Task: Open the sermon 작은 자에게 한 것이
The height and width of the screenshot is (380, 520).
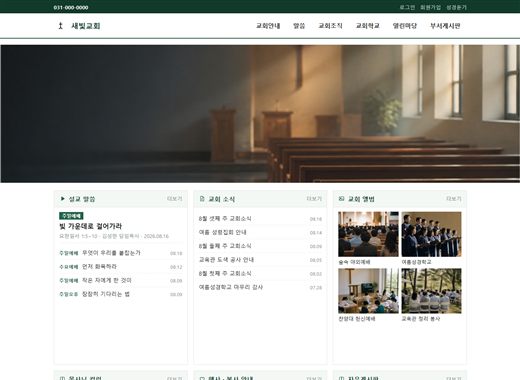Action: click(x=107, y=280)
